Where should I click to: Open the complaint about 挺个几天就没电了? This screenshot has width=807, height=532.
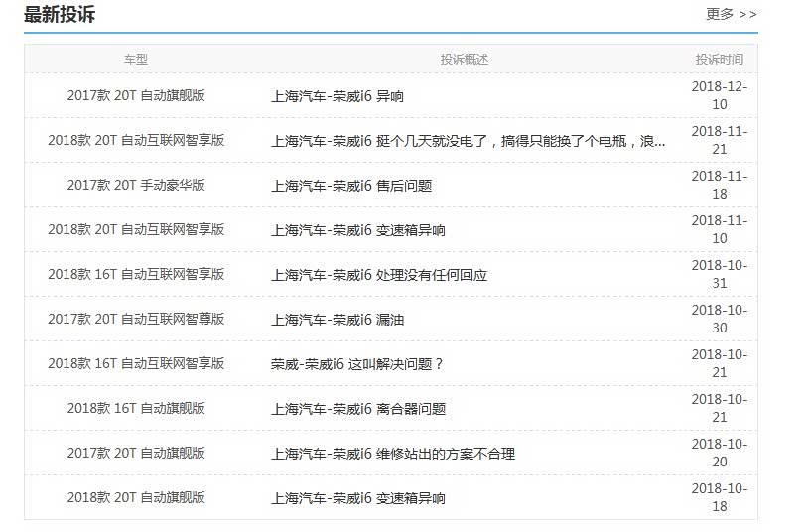click(468, 141)
